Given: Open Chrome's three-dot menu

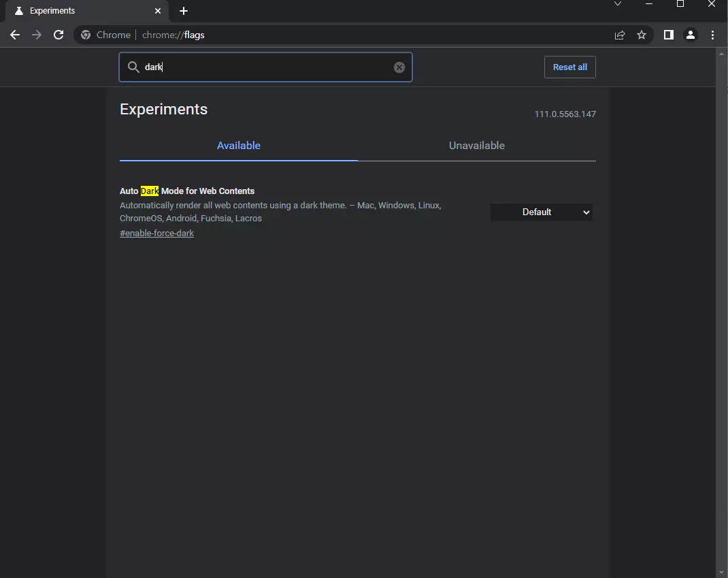Looking at the screenshot, I should (x=712, y=35).
